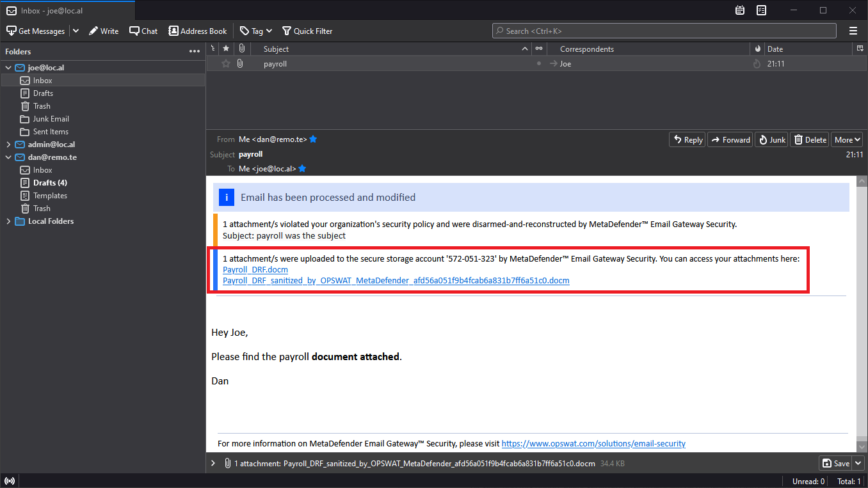
Task: Toggle the Quick Filter bar
Action: coord(307,31)
